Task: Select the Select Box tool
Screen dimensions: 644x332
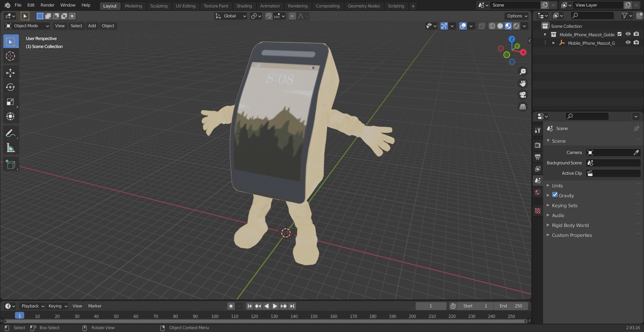Action: click(x=10, y=41)
